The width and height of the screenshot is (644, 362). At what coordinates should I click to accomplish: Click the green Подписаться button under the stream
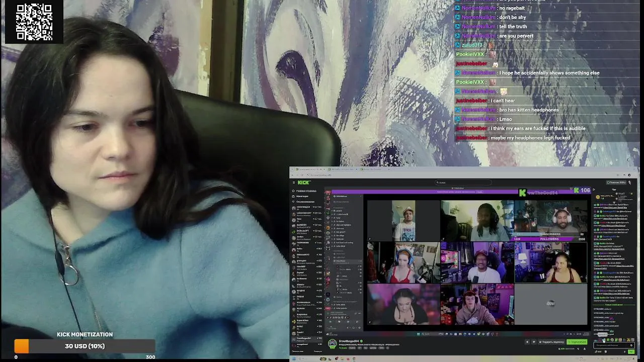click(577, 342)
